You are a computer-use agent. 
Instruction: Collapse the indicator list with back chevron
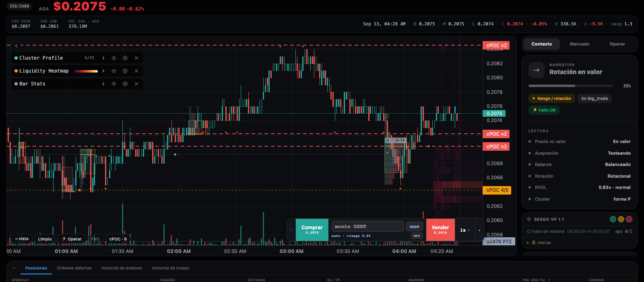(16, 46)
